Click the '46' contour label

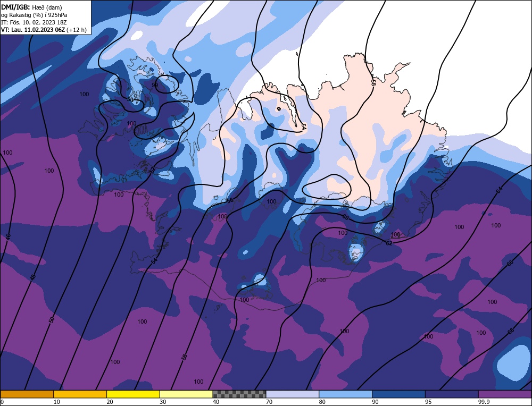click(8, 237)
